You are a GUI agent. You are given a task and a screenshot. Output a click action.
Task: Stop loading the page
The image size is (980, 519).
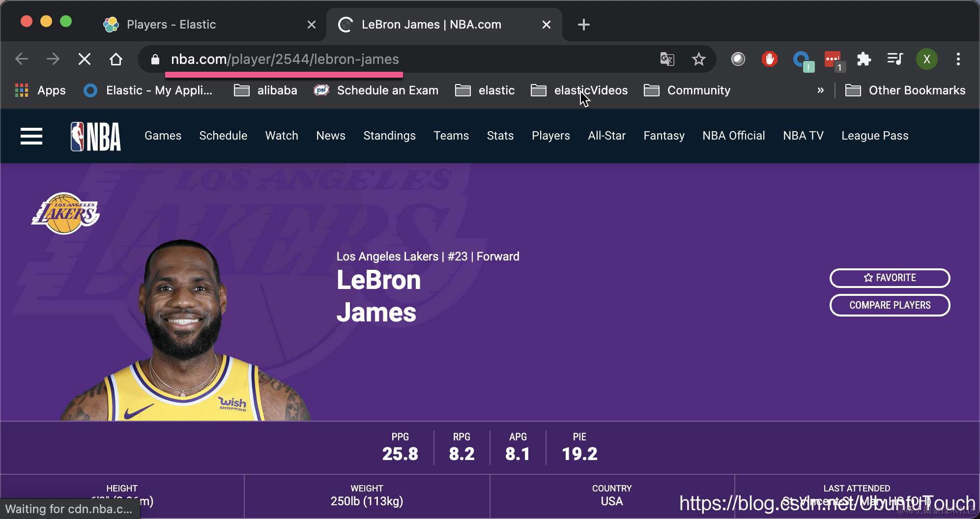coord(85,59)
